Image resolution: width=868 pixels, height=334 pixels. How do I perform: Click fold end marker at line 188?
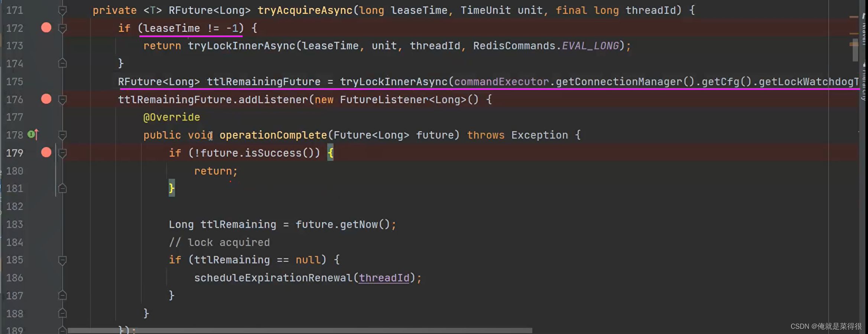pos(62,313)
